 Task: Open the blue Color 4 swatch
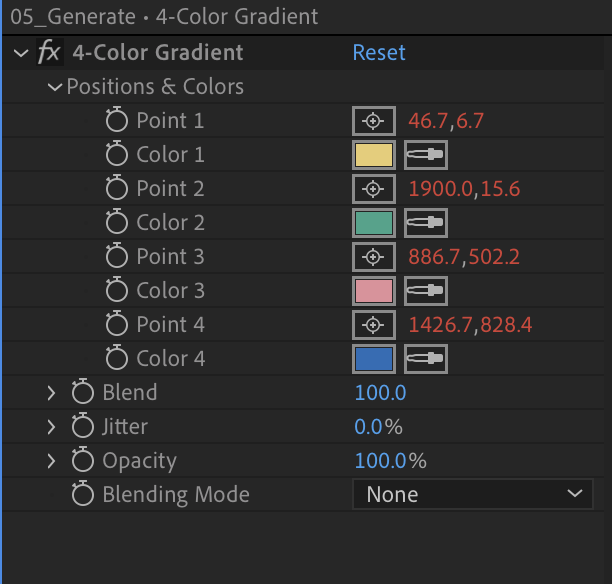coord(374,359)
